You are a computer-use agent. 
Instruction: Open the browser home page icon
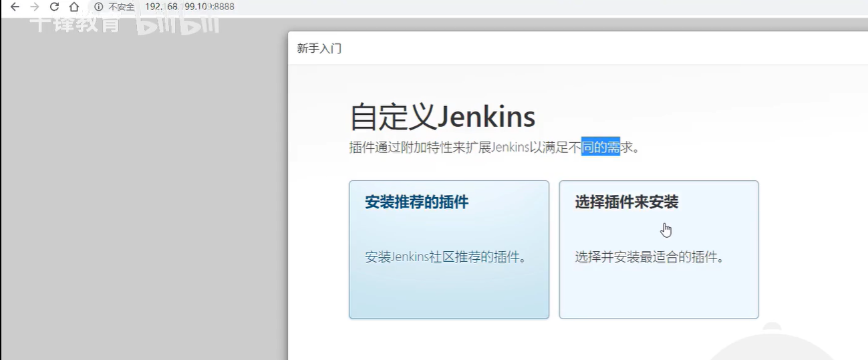(74, 7)
